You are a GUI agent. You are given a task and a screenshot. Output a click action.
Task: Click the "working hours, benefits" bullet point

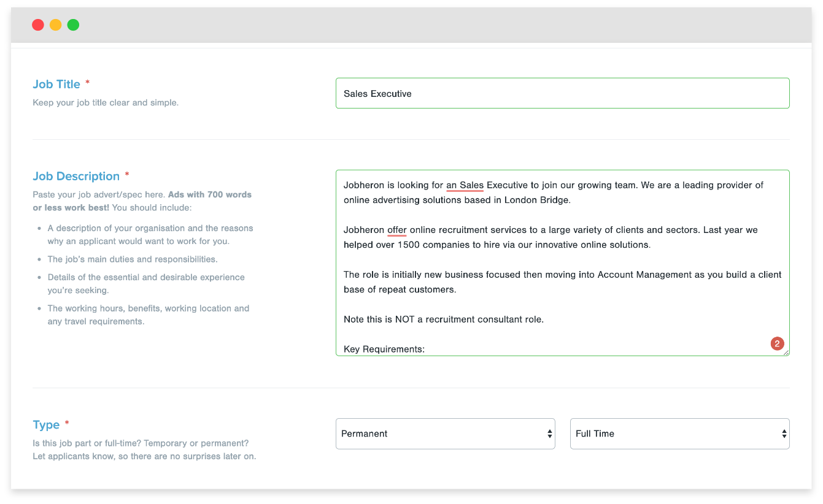(149, 308)
